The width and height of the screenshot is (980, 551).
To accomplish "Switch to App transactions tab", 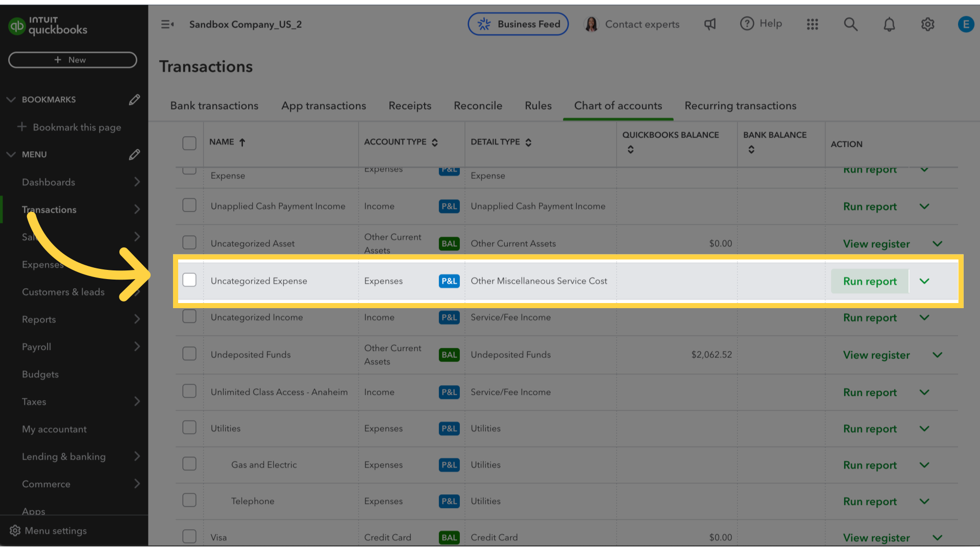I will click(x=324, y=106).
